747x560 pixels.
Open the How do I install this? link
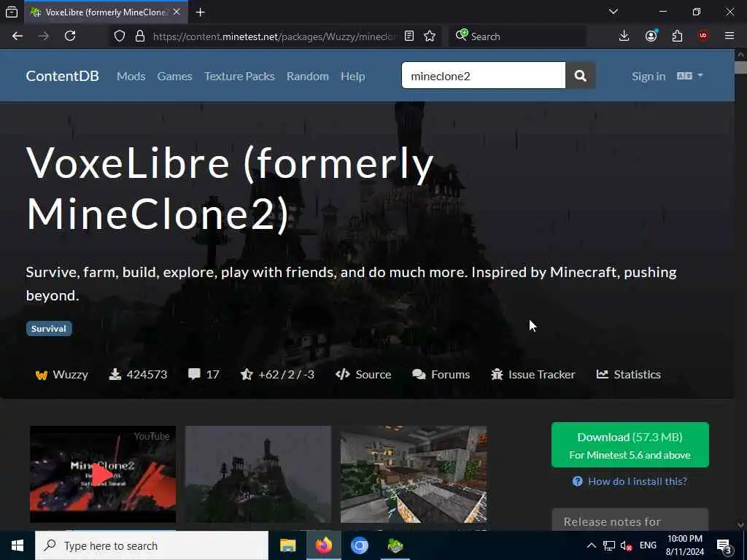click(630, 481)
